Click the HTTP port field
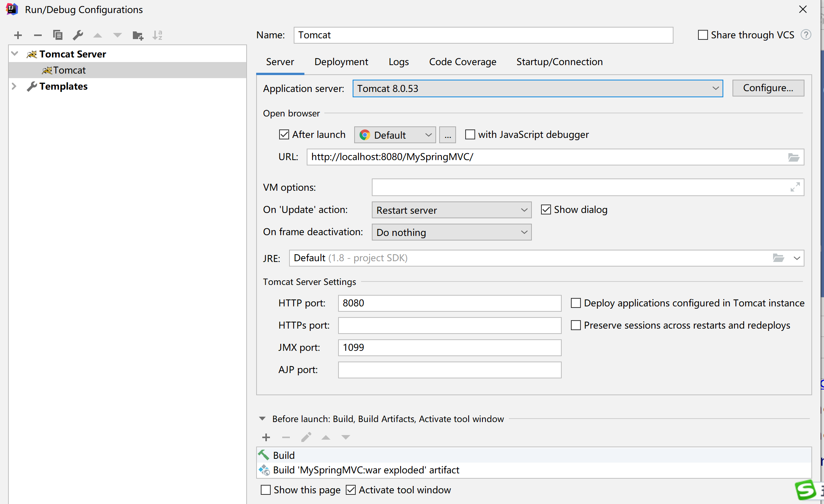Viewport: 824px width, 504px height. pyautogui.click(x=450, y=303)
